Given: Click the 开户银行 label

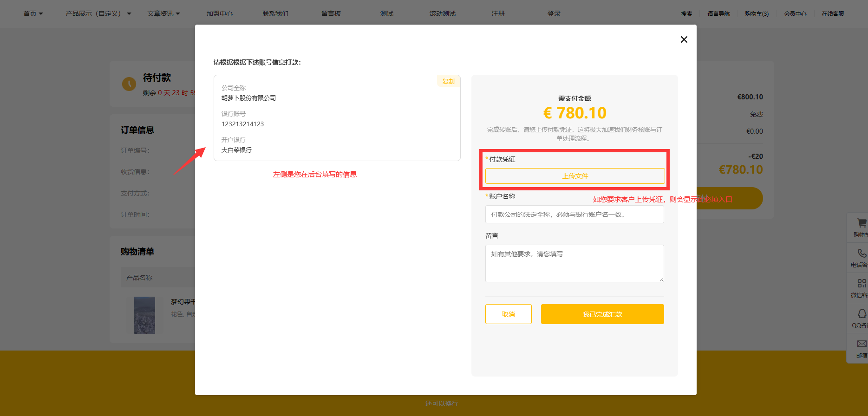Looking at the screenshot, I should pyautogui.click(x=234, y=140).
